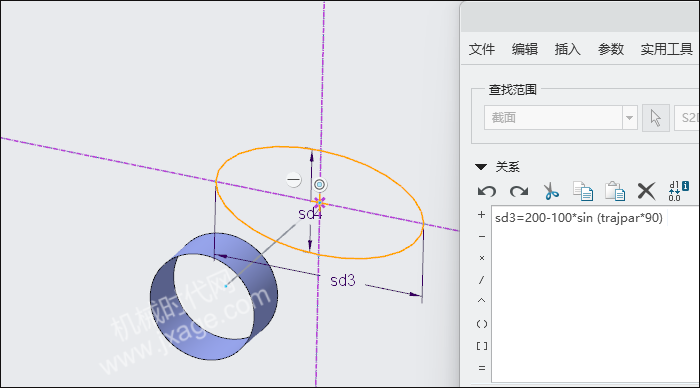700x388 pixels.
Task: Toggle dimension names and values display
Action: (x=679, y=191)
